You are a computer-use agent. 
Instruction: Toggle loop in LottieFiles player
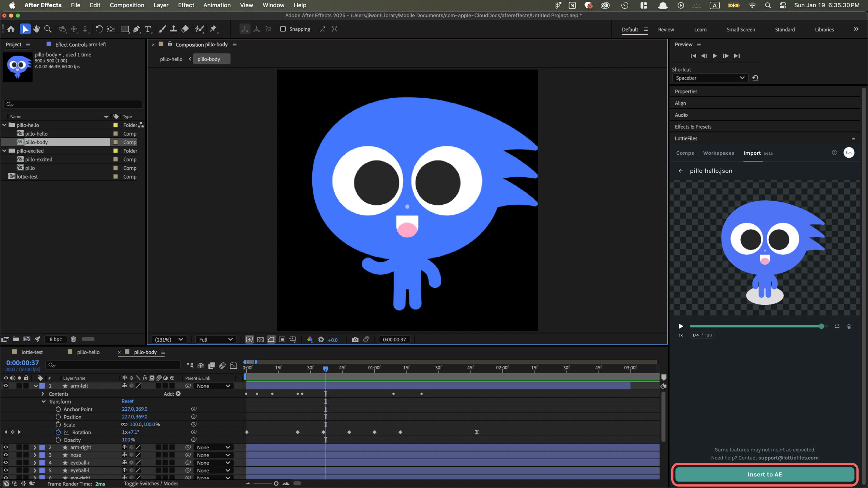click(x=837, y=326)
